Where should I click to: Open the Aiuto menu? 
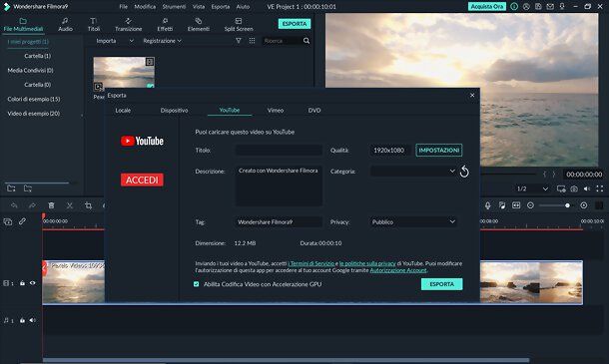pyautogui.click(x=243, y=7)
